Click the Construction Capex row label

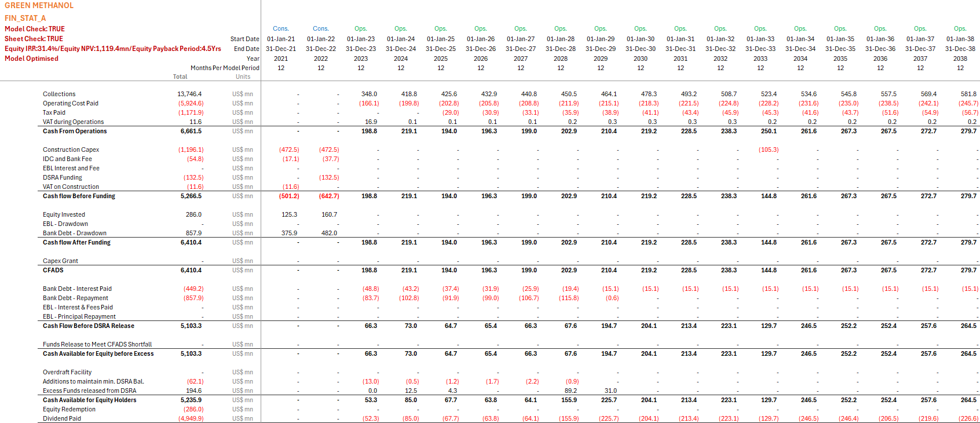point(71,149)
